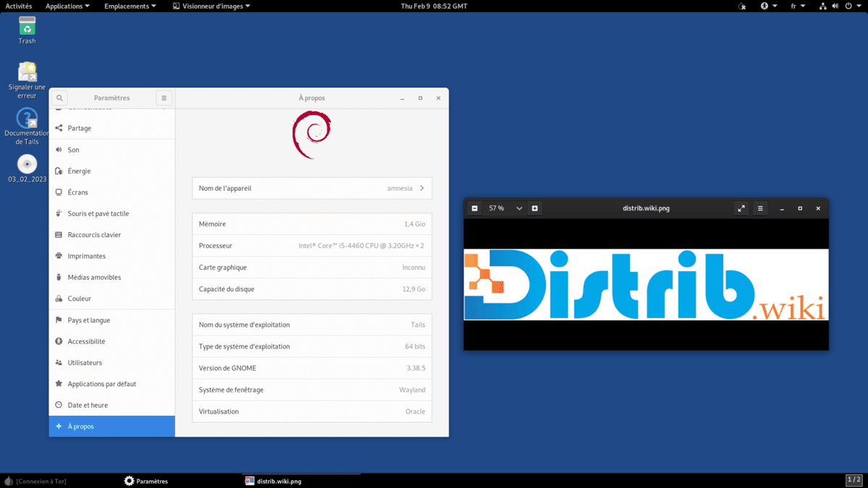
Task: Click the distrib.wiki.png image
Action: (646, 285)
